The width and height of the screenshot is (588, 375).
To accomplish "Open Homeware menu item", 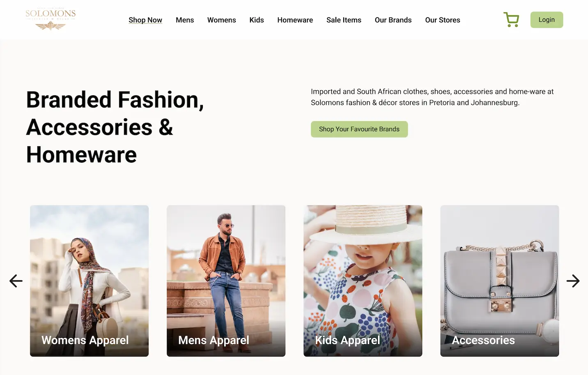I will pyautogui.click(x=295, y=20).
